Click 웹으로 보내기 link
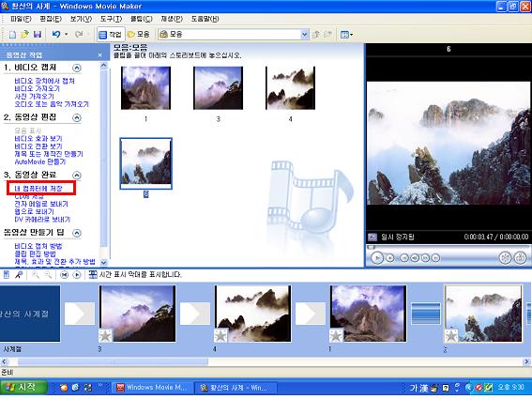The width and height of the screenshot is (532, 399). [x=34, y=211]
